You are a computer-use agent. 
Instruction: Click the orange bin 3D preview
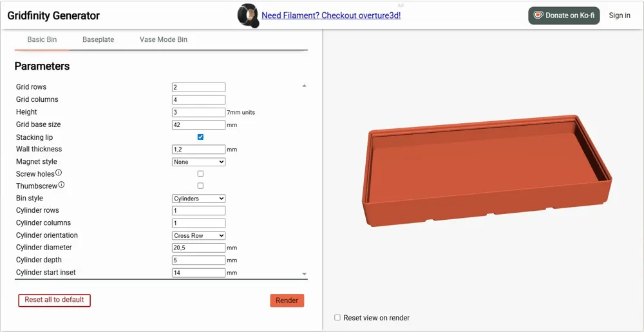(x=487, y=171)
